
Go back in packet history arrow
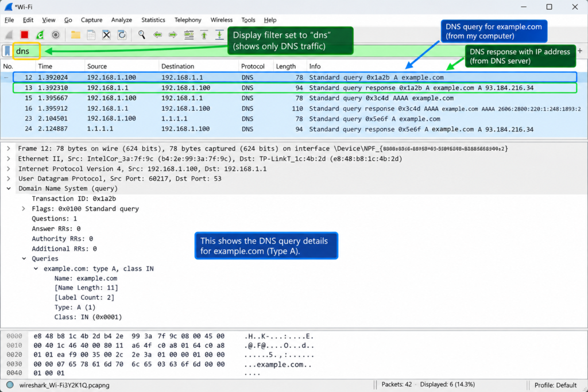(x=157, y=35)
